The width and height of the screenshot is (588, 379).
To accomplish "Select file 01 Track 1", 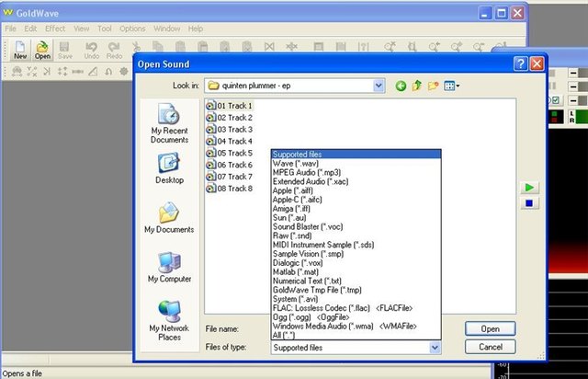I will coord(230,106).
